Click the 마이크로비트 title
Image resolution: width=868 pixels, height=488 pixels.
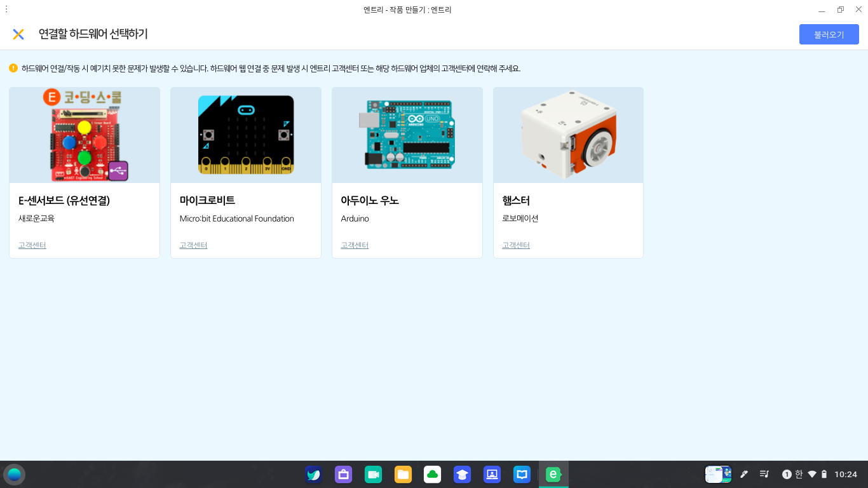point(207,200)
